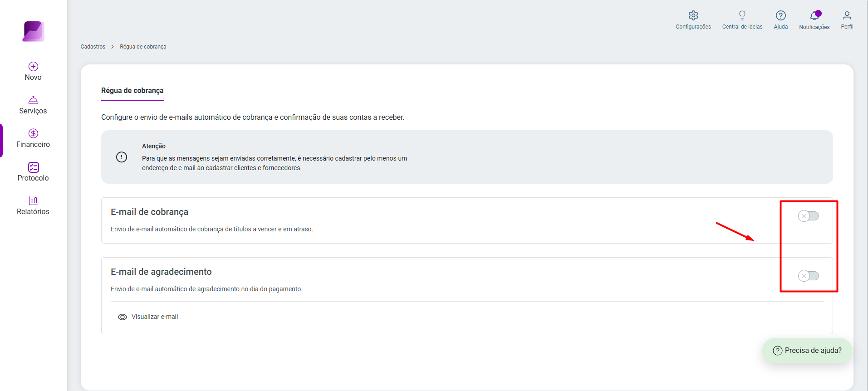Viewport: 868px width, 391px height.
Task: Click the Notificações label in top bar
Action: coord(814,27)
